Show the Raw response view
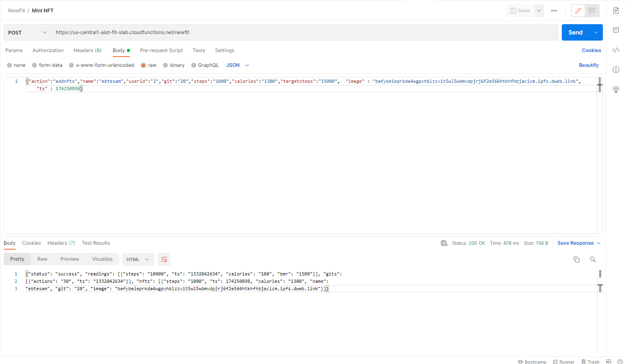Image resolution: width=625 pixels, height=364 pixels. point(42,259)
